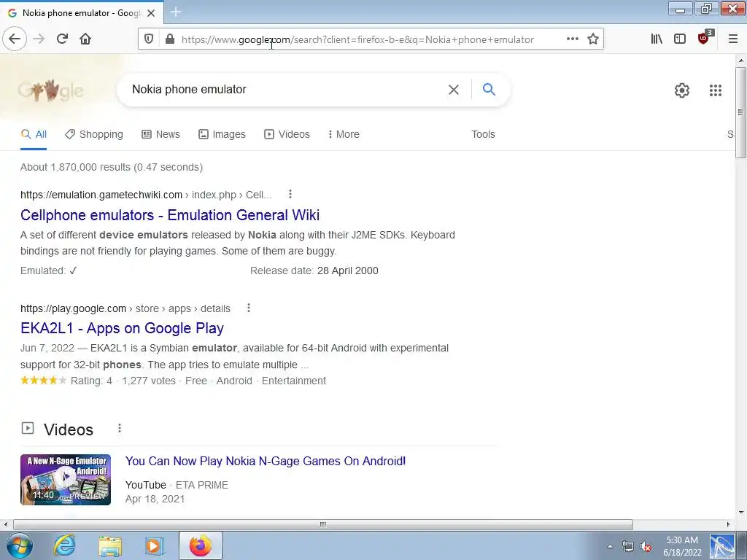Expand the More search categories
747x560 pixels.
pyautogui.click(x=344, y=134)
